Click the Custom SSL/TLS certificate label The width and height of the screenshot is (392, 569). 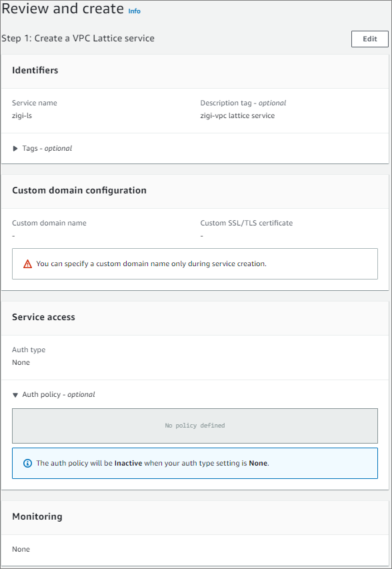coord(247,223)
